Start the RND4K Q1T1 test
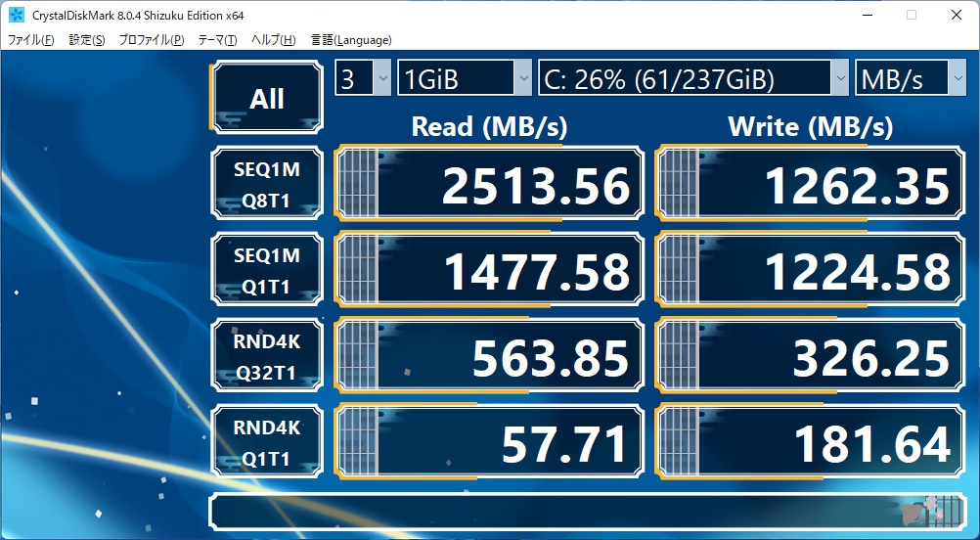 pos(267,442)
